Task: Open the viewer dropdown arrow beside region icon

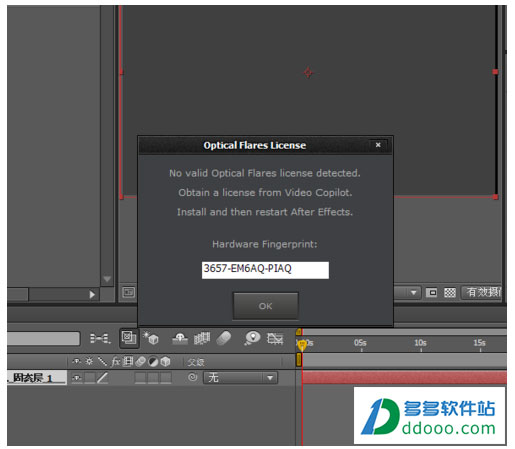Action: [413, 293]
